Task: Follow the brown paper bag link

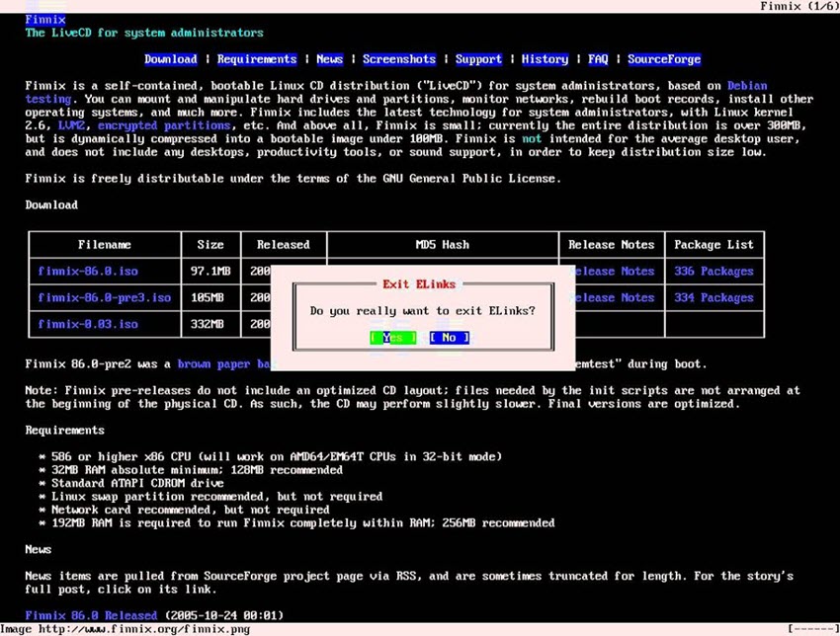Action: (x=224, y=364)
